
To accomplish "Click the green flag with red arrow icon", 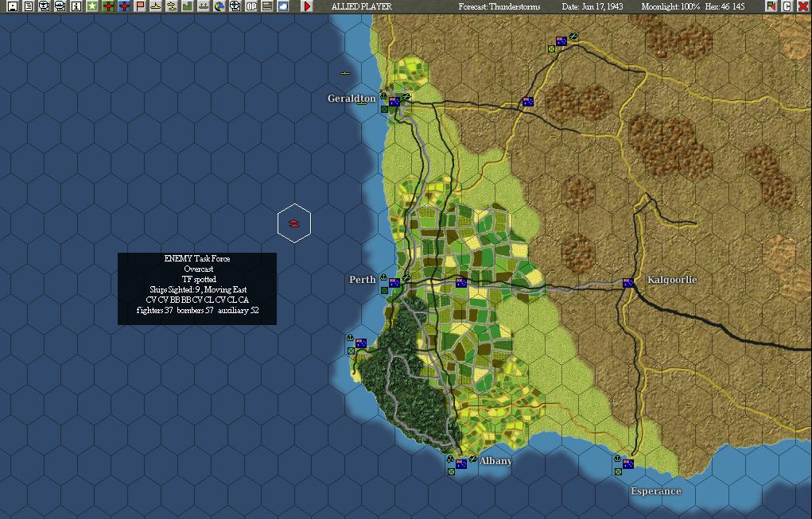I will (x=771, y=6).
